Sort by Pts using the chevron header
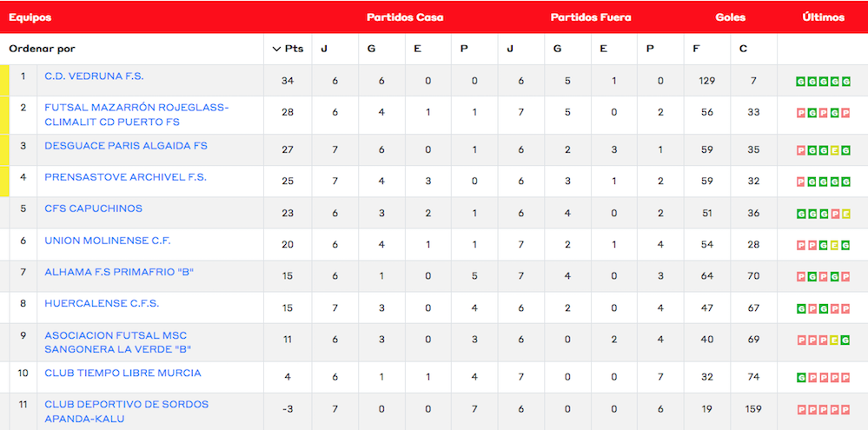The image size is (868, 430). [288, 49]
